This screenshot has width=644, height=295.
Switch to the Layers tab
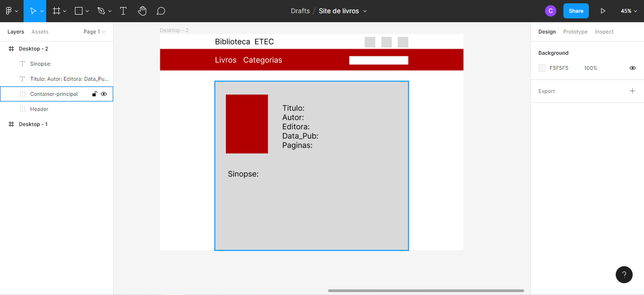pyautogui.click(x=16, y=32)
